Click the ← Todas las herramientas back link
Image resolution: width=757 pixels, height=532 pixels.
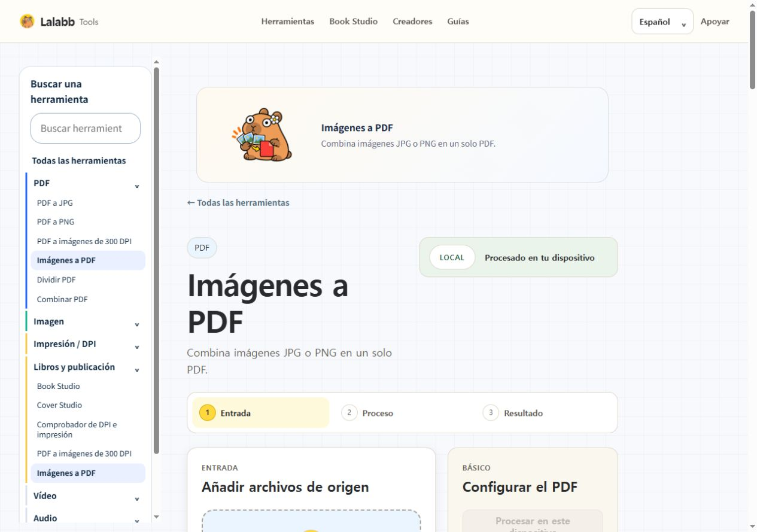point(238,202)
